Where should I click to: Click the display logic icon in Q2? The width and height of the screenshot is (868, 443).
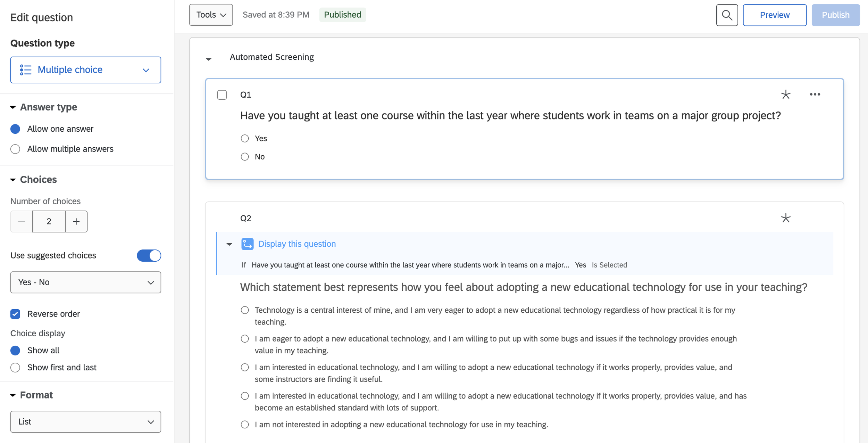coord(247,244)
